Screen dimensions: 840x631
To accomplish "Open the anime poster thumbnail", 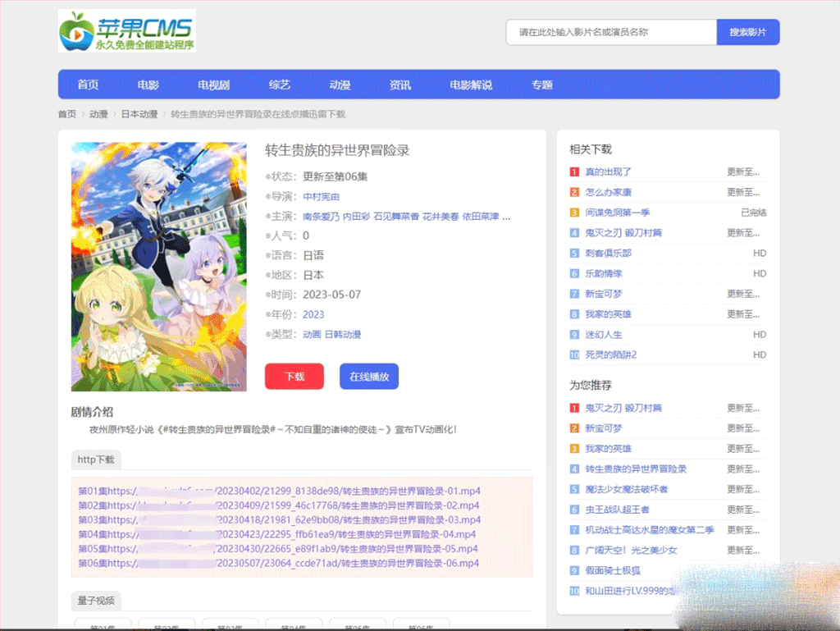I will tap(159, 266).
